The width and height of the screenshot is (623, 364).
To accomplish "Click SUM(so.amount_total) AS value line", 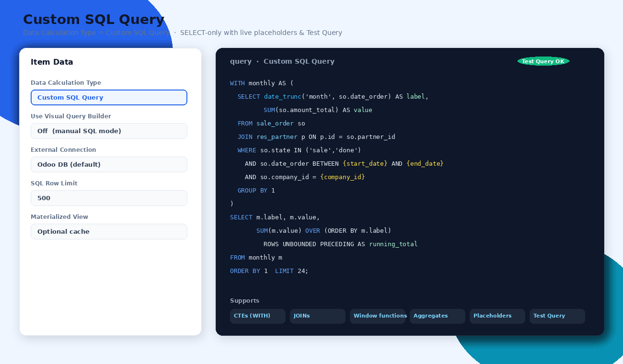I will (x=318, y=110).
